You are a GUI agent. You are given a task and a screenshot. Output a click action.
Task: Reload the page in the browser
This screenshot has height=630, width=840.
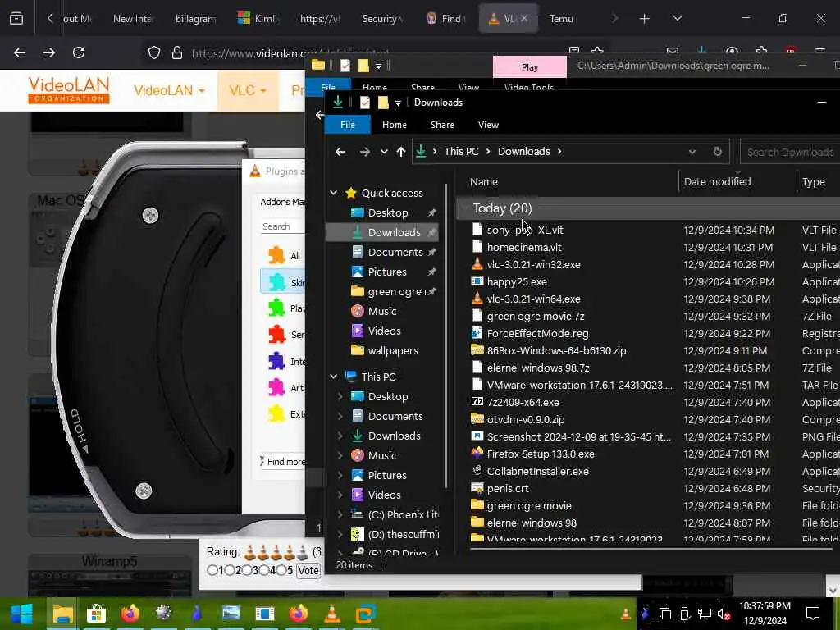click(x=79, y=52)
